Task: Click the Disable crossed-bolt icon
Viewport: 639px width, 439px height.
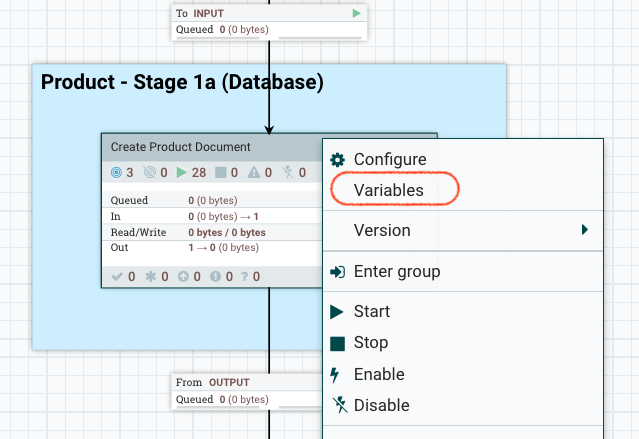Action: [338, 406]
